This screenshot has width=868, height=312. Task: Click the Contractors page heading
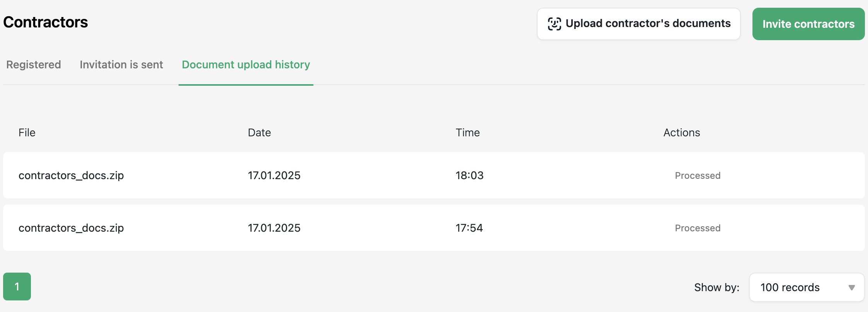point(46,22)
